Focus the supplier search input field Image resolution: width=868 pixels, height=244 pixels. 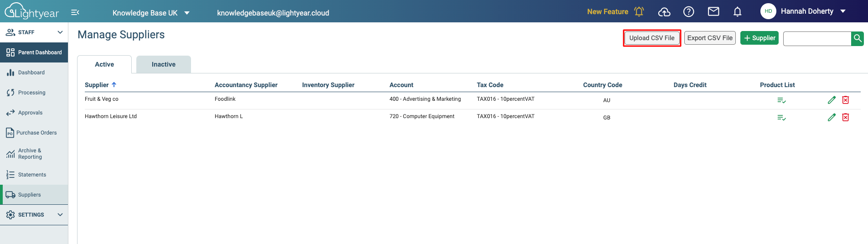tap(817, 38)
